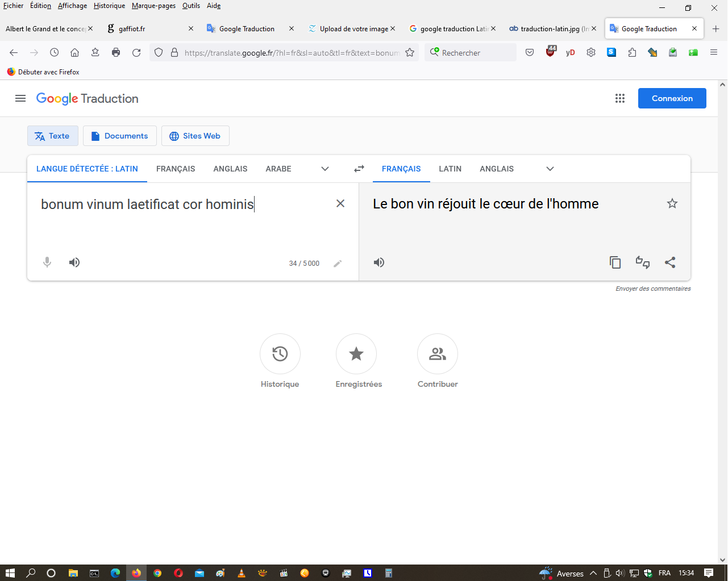Image resolution: width=728 pixels, height=581 pixels.
Task: Swap source and target languages
Action: tap(359, 169)
